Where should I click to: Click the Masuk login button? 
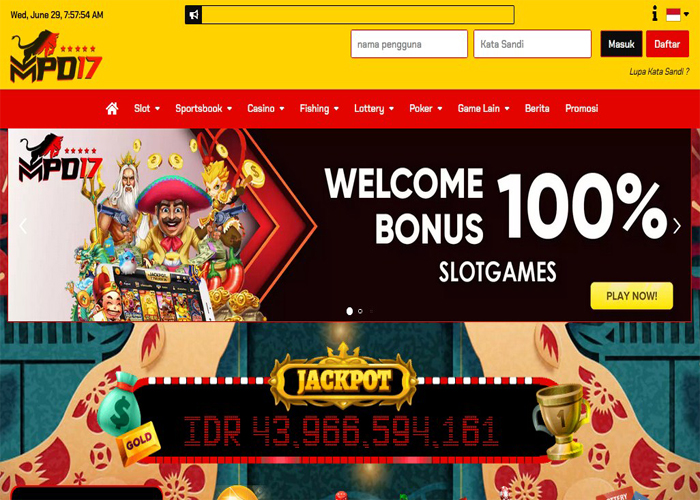click(x=621, y=44)
